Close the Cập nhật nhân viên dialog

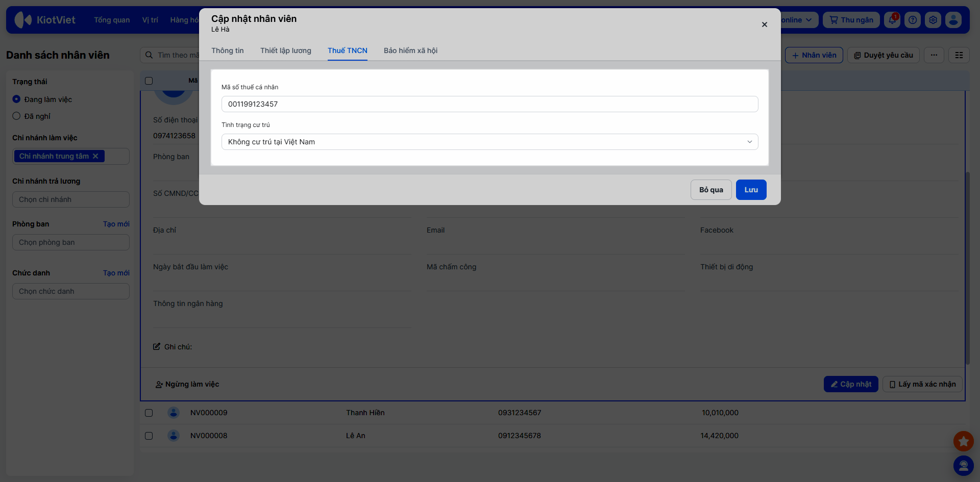tap(765, 24)
